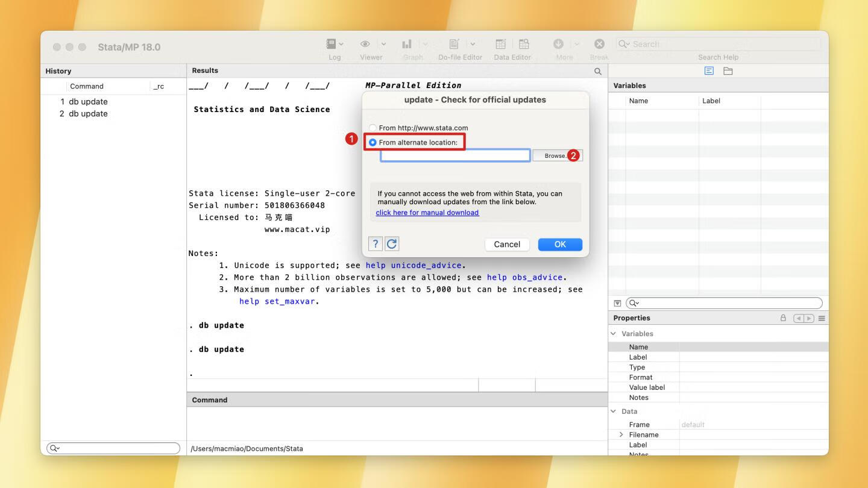The image size is (868, 488).
Task: Cancel the update dialog
Action: click(x=507, y=244)
